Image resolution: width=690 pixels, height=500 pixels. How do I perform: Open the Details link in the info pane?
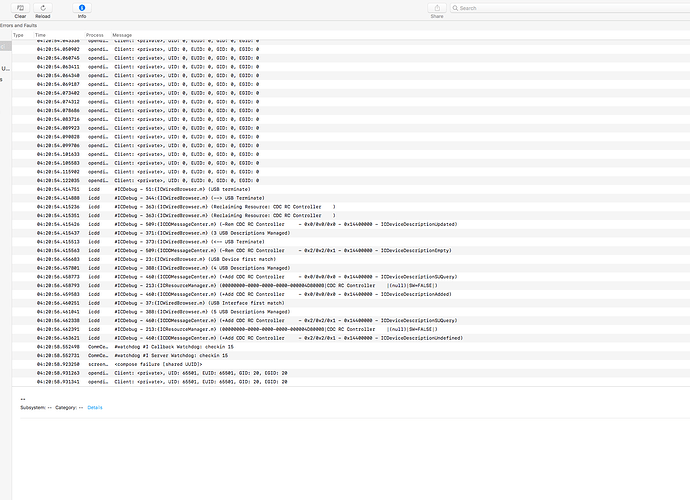(94, 407)
